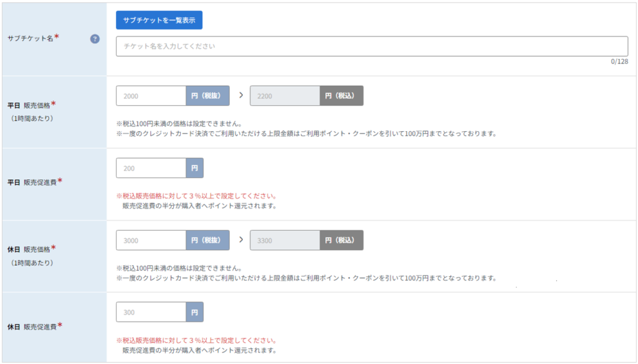
Task: Click the 平日 販売促進費 field showing 200
Action: pos(151,168)
